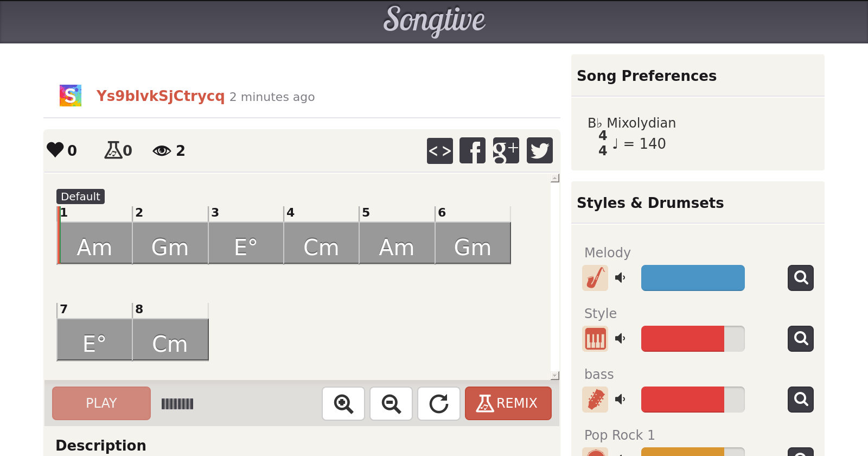Adjust the Melody volume slider
The height and width of the screenshot is (456, 868).
click(693, 278)
